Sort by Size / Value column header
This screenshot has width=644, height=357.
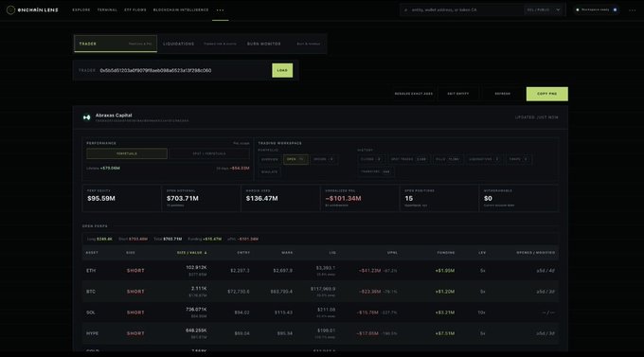[192, 253]
